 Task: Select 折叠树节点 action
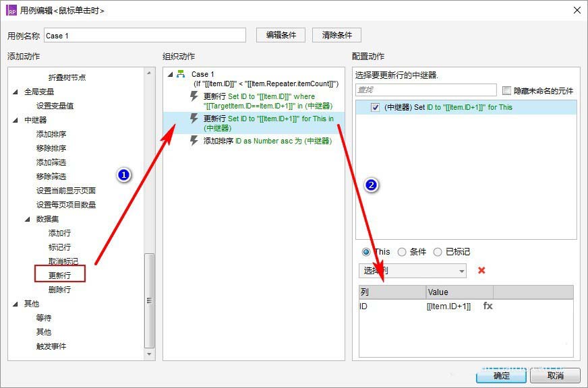pos(67,77)
